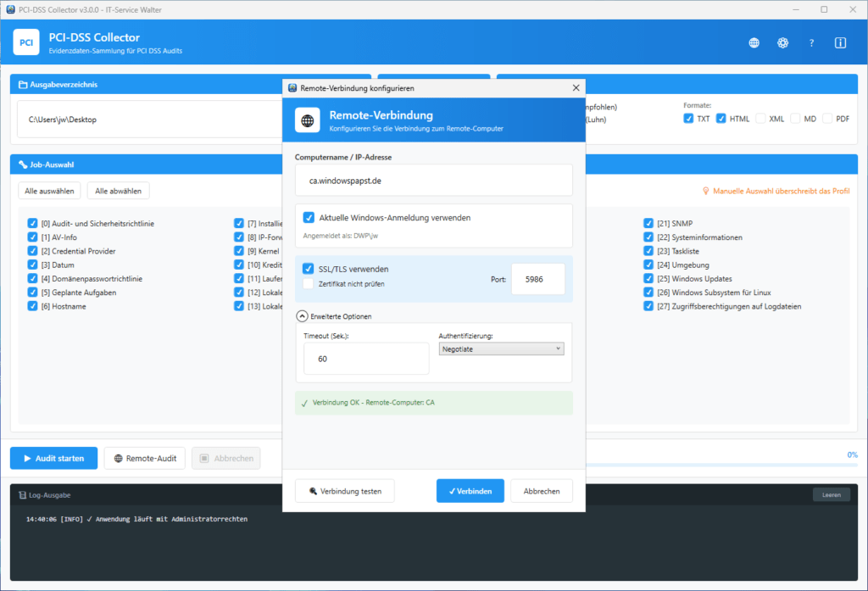This screenshot has width=868, height=591.
Task: Click 'Verbindung testen' button
Action: click(344, 490)
